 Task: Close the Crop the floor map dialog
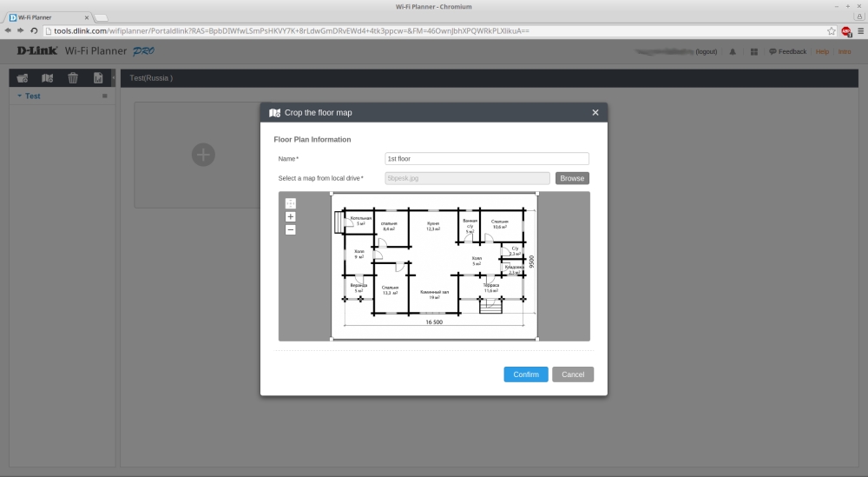click(x=595, y=113)
